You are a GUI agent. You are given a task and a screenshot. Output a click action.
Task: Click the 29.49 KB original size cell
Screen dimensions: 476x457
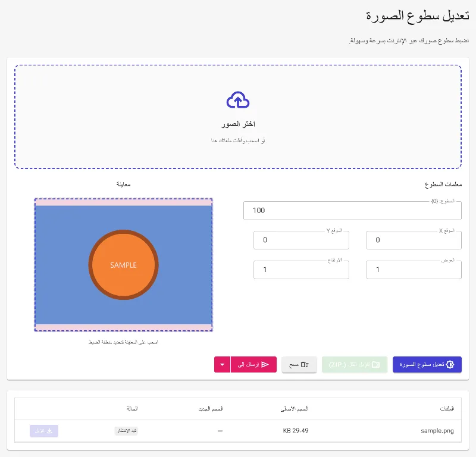296,431
